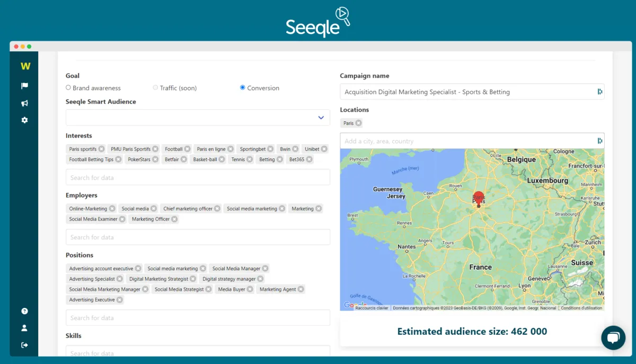Viewport: 636px width, 364px height.
Task: Open settings gear in sidebar
Action: point(24,120)
